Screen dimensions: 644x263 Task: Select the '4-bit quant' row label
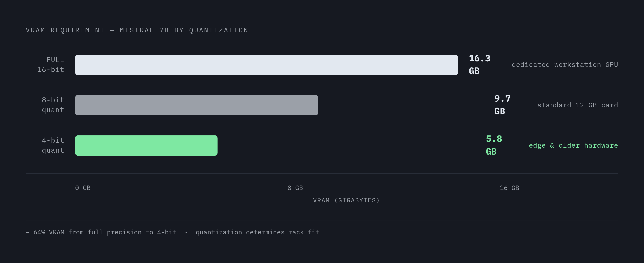coord(53,145)
